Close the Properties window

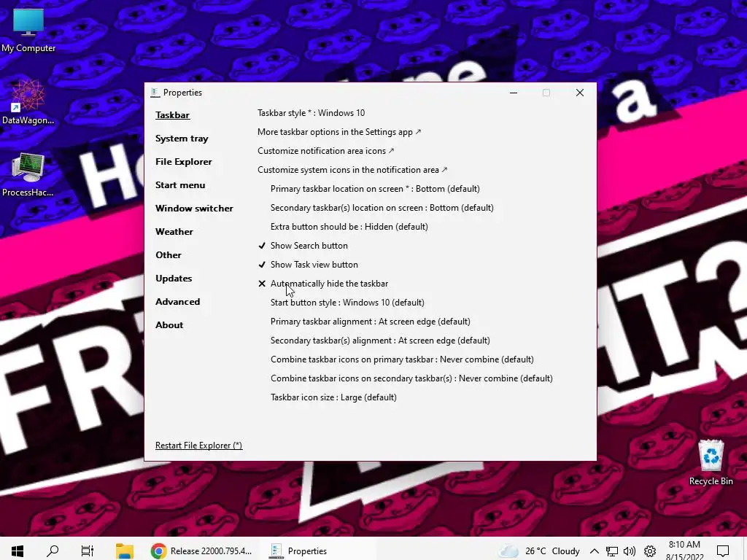point(579,93)
